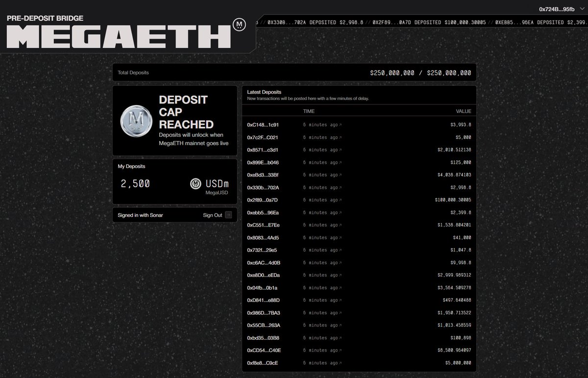588x378 pixels.
Task: Click depositor address 0x986D...7BA3
Action: coord(264,312)
